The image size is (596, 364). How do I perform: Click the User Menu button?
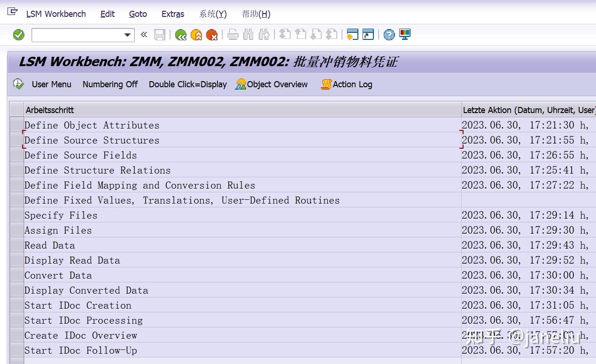[52, 84]
